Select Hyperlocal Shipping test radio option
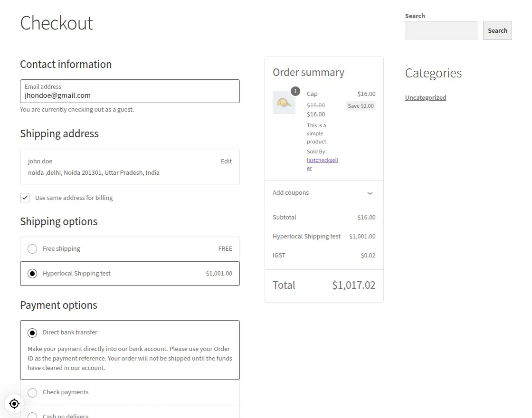The image size is (532, 418). pyautogui.click(x=32, y=274)
